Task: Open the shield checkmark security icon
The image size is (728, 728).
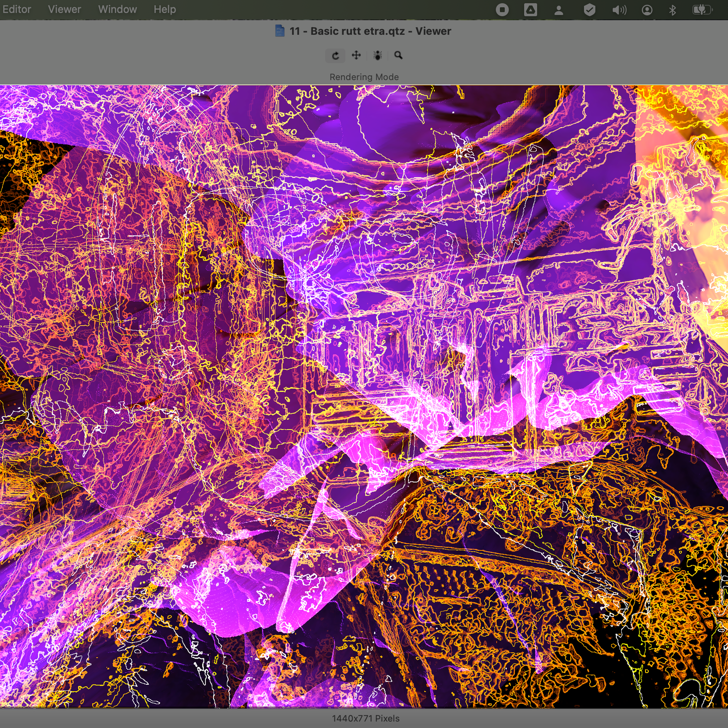Action: click(589, 10)
